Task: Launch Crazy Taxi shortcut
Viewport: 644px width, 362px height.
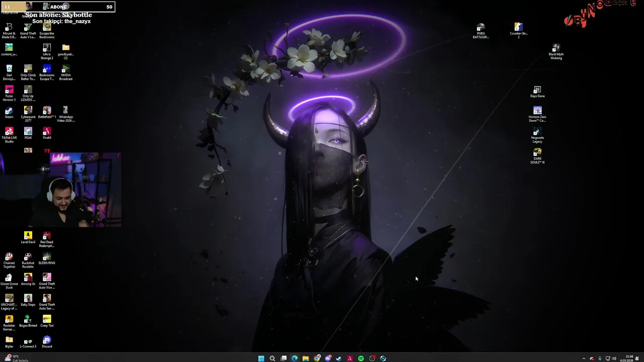Action: tap(47, 321)
